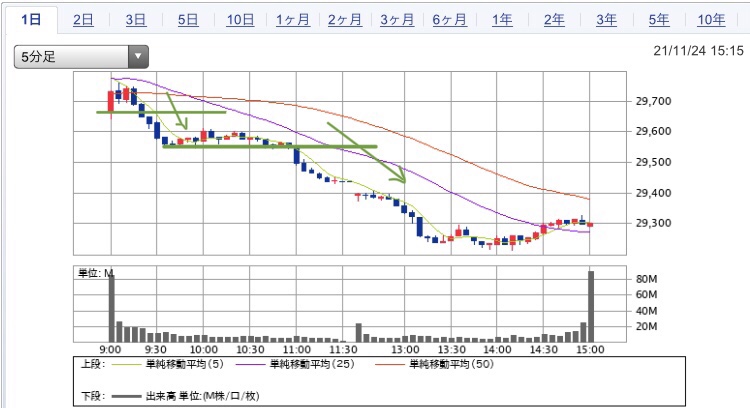
Task: Click the 9:00 opening volume bar
Action: [x=111, y=309]
